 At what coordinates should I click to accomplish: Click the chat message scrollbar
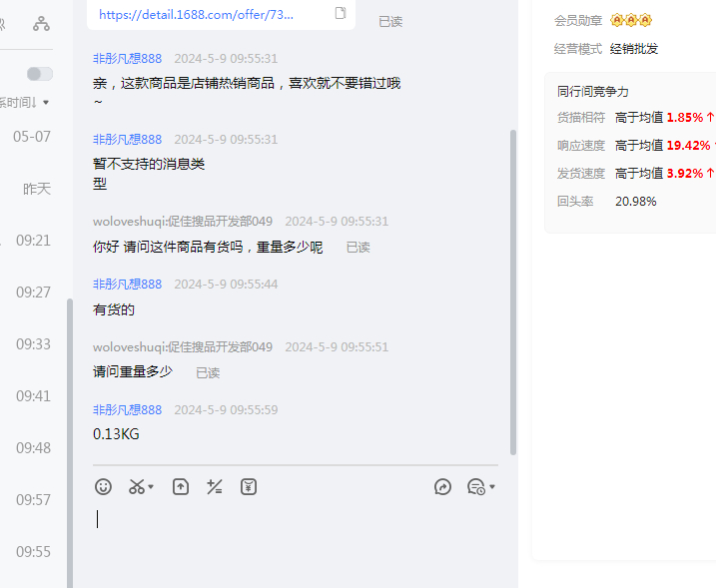point(513,290)
